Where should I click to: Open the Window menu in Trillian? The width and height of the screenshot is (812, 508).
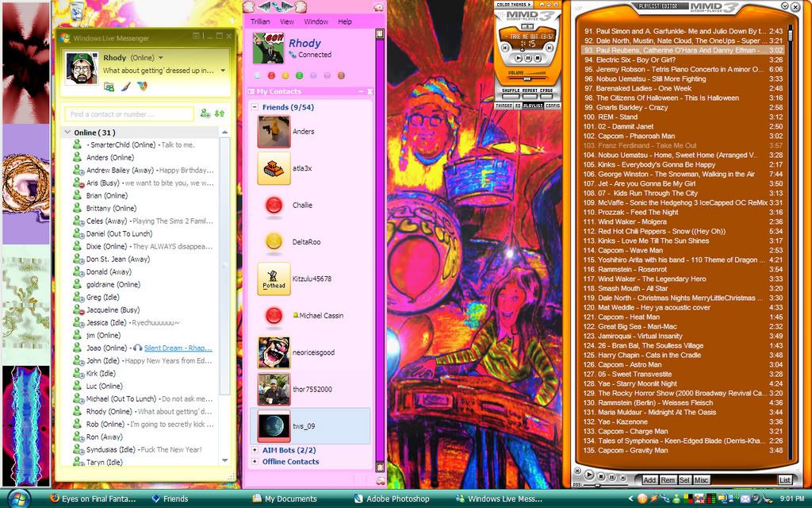point(316,21)
